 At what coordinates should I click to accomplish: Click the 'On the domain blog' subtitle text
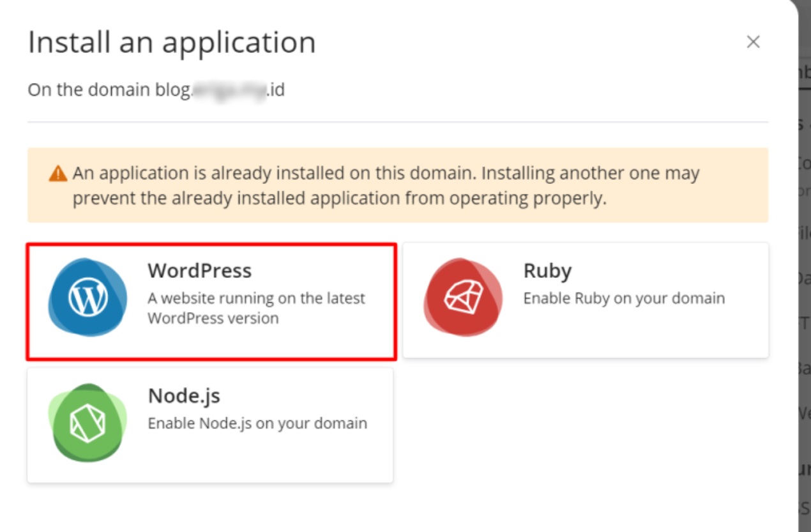[156, 90]
